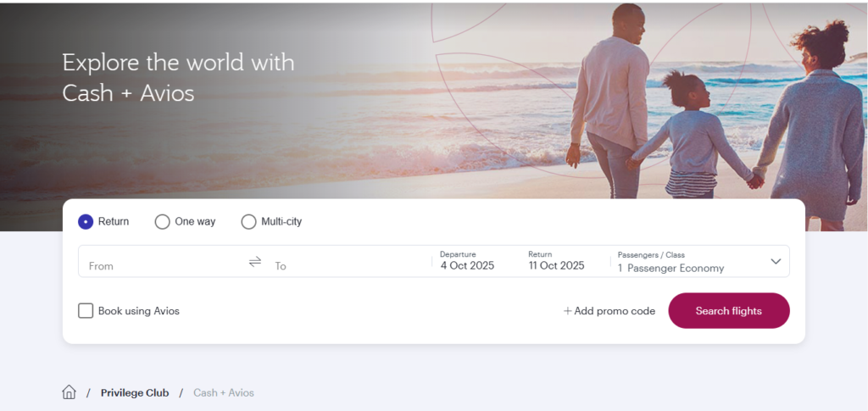This screenshot has width=868, height=411.
Task: Click the plus icon beside promo code
Action: [568, 311]
